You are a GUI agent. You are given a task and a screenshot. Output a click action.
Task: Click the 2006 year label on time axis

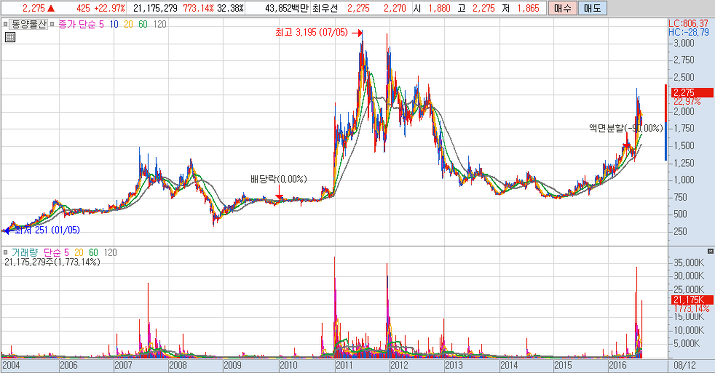click(x=68, y=366)
